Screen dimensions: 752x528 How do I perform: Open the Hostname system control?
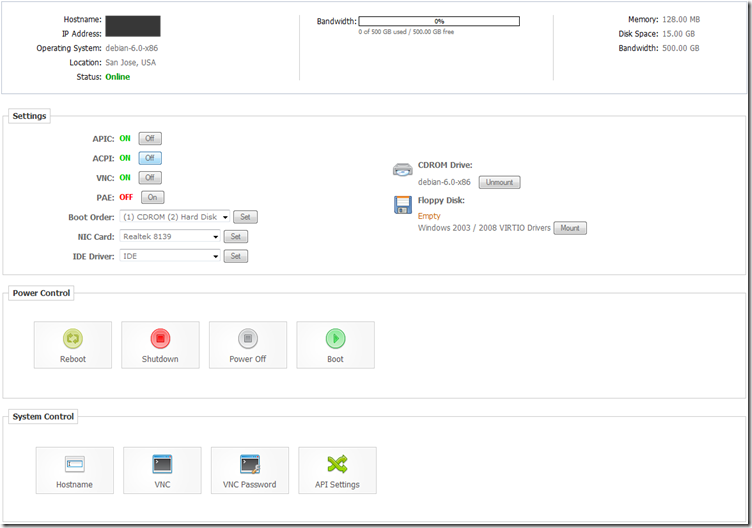75,470
